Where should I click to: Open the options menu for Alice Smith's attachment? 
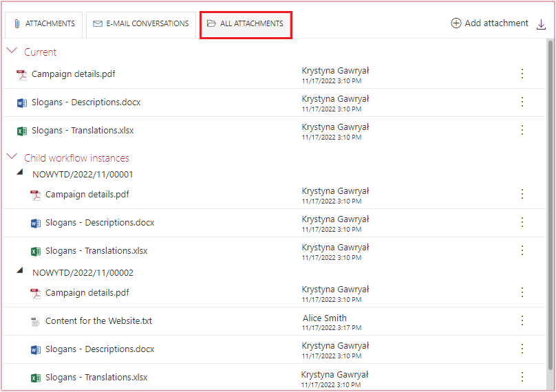(x=522, y=320)
